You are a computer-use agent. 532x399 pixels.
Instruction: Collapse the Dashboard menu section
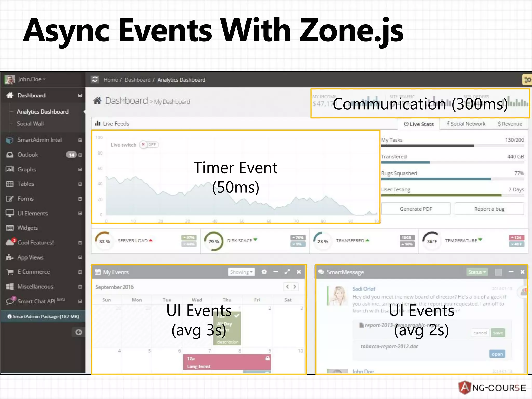pos(80,95)
